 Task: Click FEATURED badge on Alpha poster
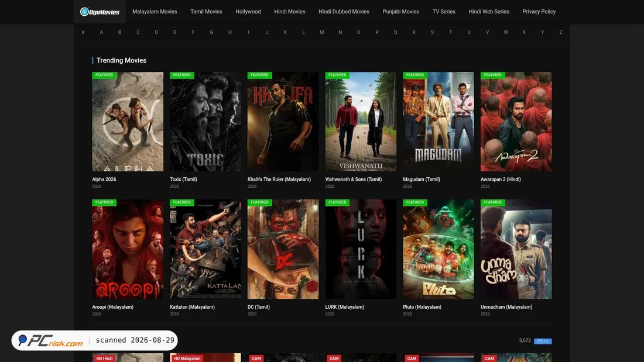click(104, 75)
